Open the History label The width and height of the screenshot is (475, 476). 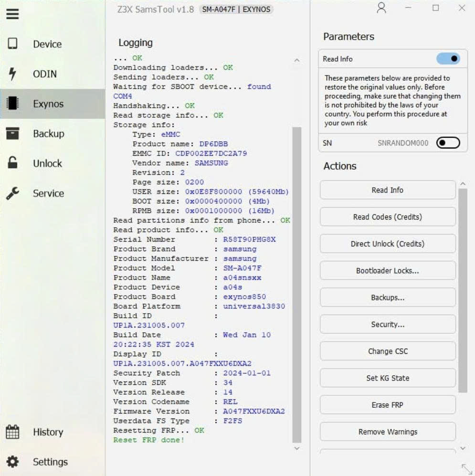tap(48, 432)
